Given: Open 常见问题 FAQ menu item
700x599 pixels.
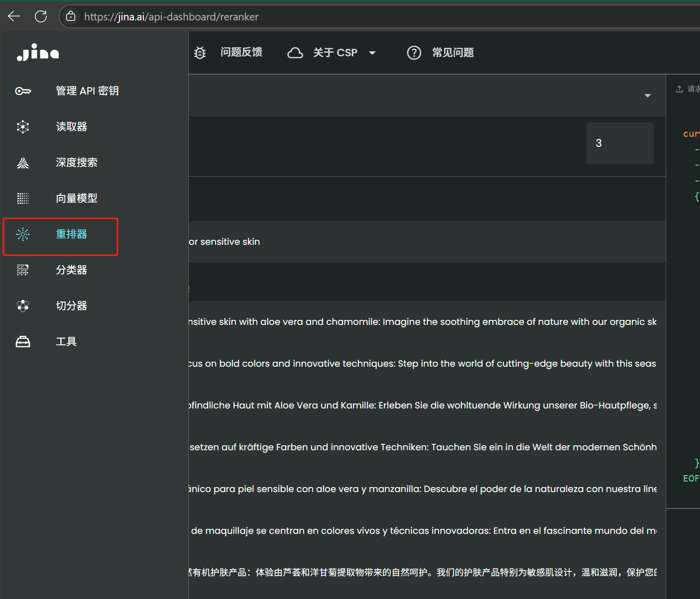Looking at the screenshot, I should (452, 53).
